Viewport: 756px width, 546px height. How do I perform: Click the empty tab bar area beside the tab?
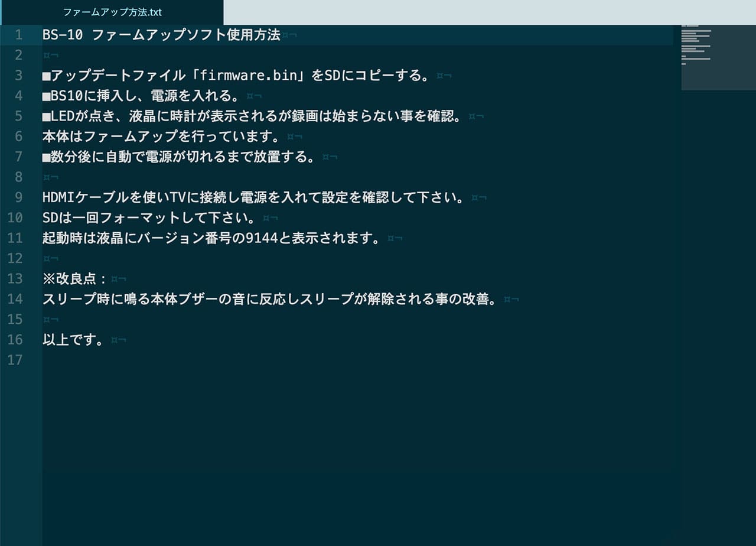click(x=490, y=12)
